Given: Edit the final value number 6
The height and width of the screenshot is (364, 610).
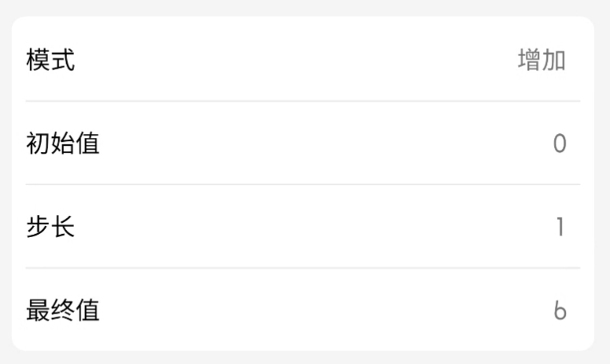Looking at the screenshot, I should pos(560,311).
